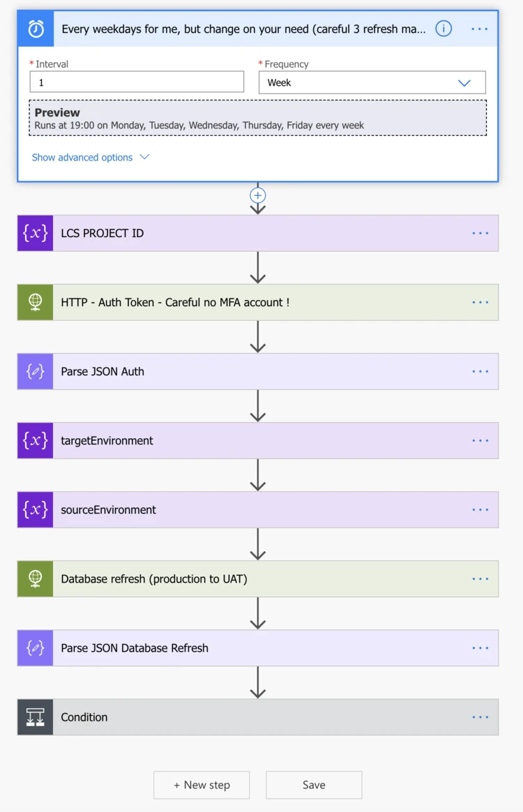Save the flow
The width and height of the screenshot is (523, 812).
314,785
